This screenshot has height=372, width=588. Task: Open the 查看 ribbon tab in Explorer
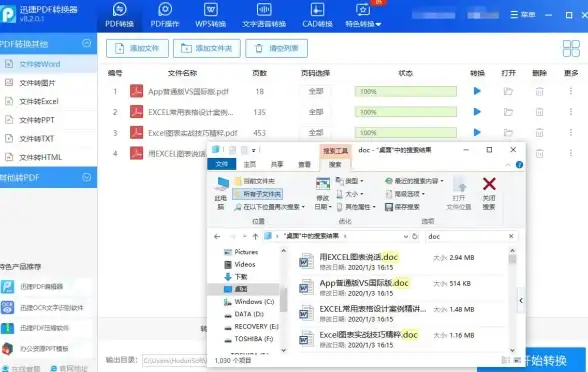click(304, 164)
